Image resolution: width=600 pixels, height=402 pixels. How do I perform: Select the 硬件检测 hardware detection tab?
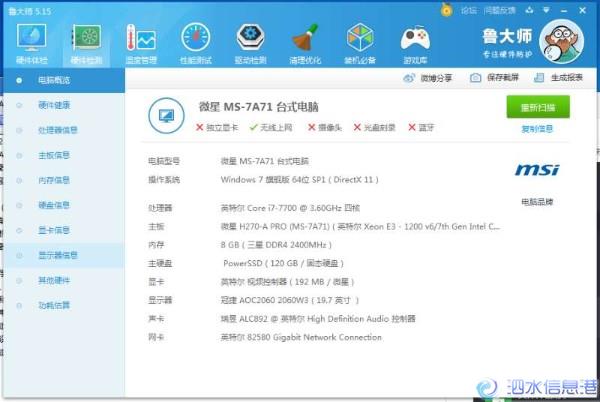[x=86, y=44]
